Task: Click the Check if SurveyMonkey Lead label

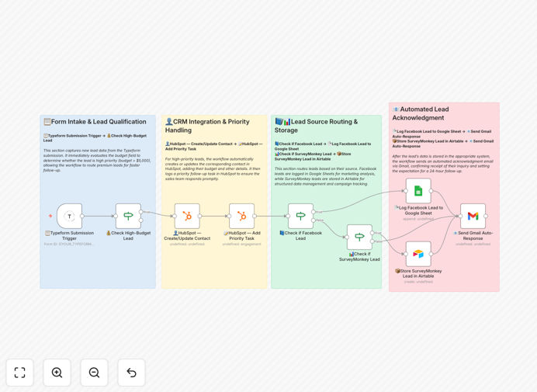Action: click(x=359, y=257)
